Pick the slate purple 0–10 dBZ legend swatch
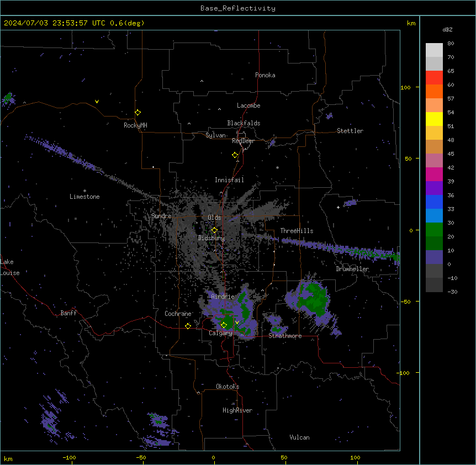Viewport: 476px width, 465px height. [434, 257]
